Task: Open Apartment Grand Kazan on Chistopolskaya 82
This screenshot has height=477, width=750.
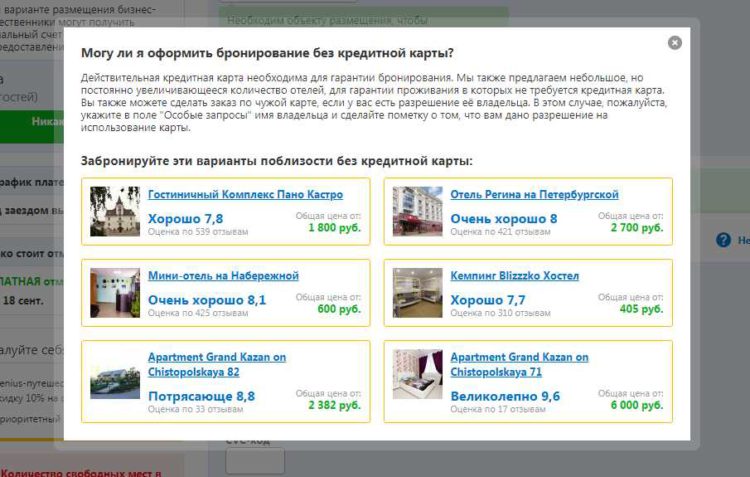Action: coord(217,365)
